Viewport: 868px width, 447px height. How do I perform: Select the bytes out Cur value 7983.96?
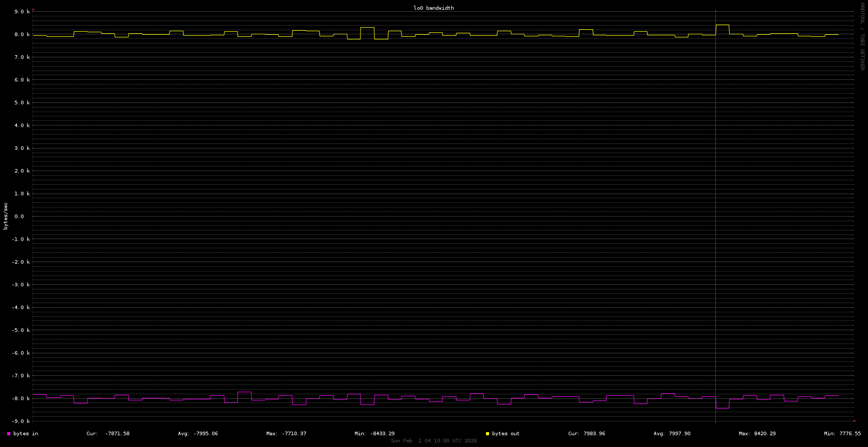594,434
